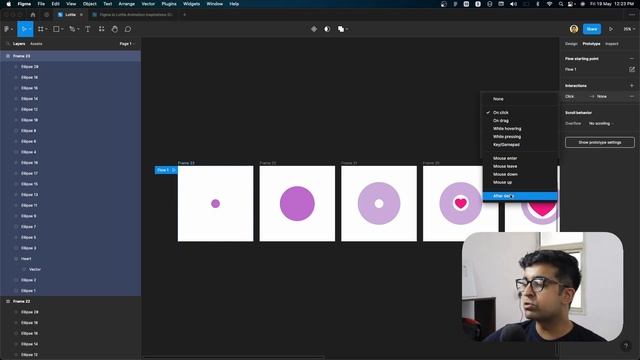This screenshot has height=360, width=640.
Task: Click the Apple menu icon
Action: click(9, 4)
